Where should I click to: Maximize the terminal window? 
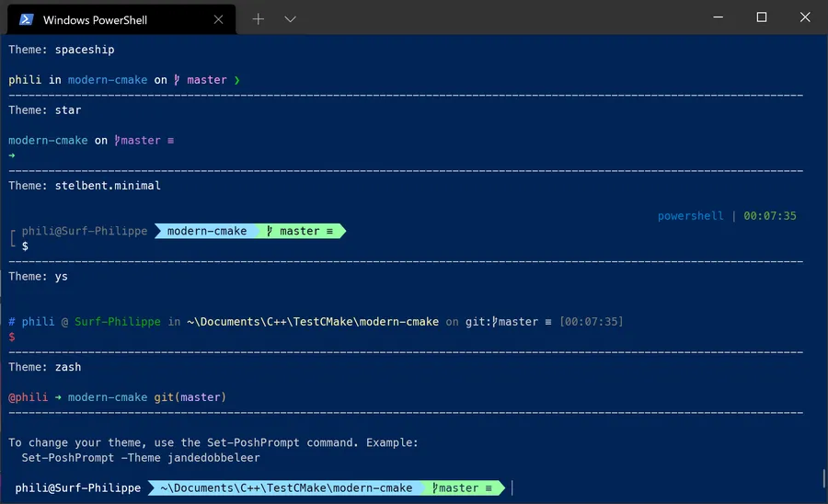tap(762, 17)
